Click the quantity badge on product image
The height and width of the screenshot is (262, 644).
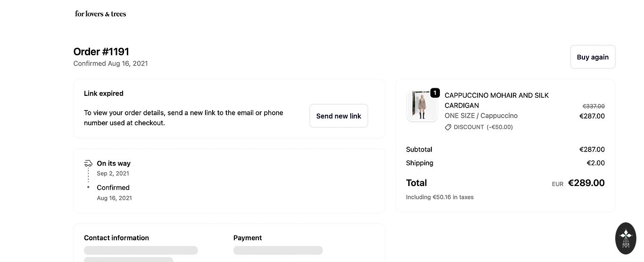point(435,93)
